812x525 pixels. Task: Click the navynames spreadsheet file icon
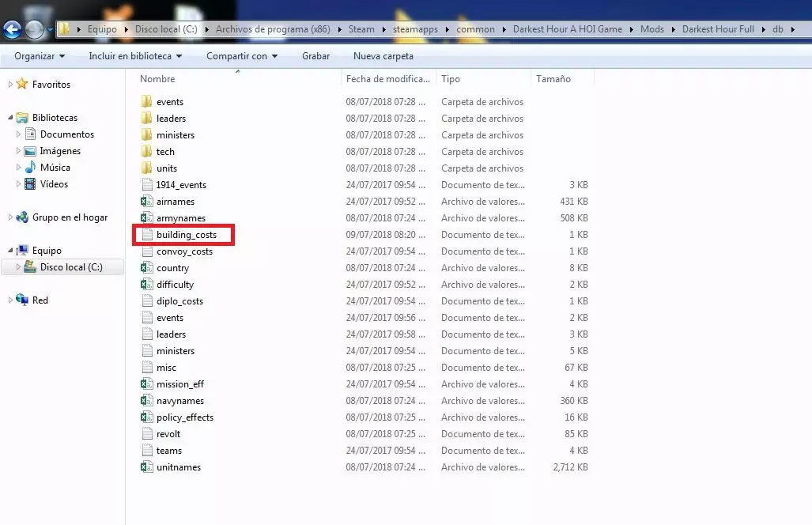[147, 400]
